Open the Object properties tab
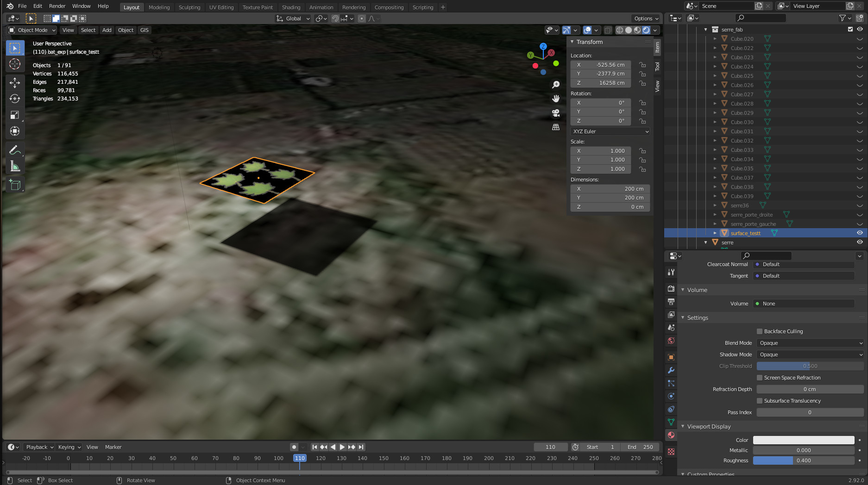This screenshot has width=868, height=485. 671,357
